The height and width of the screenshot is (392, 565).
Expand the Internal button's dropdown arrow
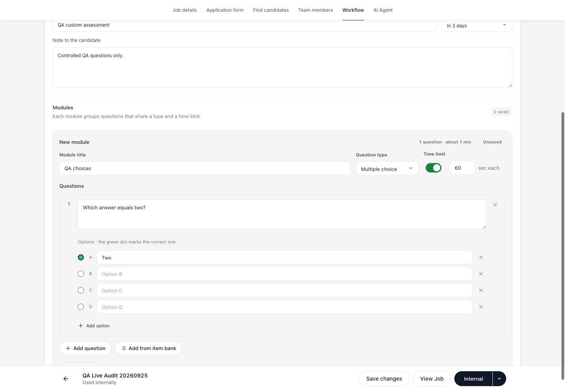pos(499,379)
